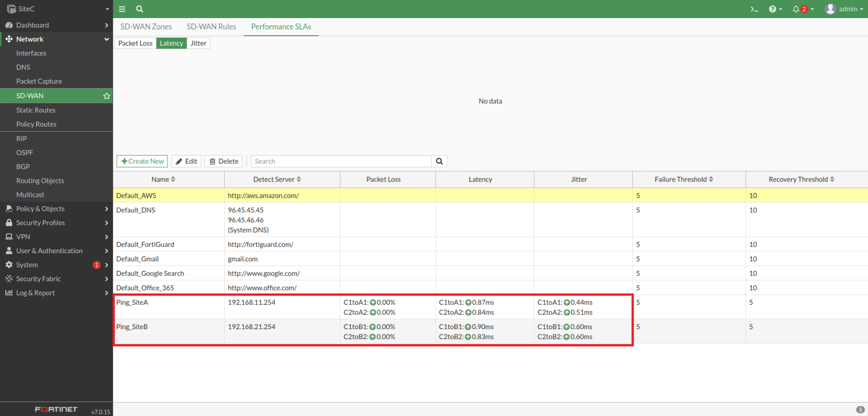Click the Dashboard gauge icon

click(9, 25)
